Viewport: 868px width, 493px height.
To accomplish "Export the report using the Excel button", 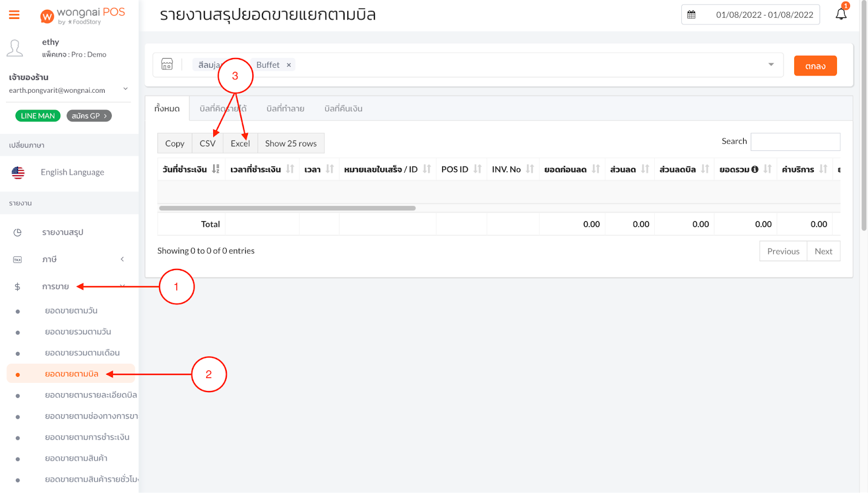I will (x=240, y=143).
